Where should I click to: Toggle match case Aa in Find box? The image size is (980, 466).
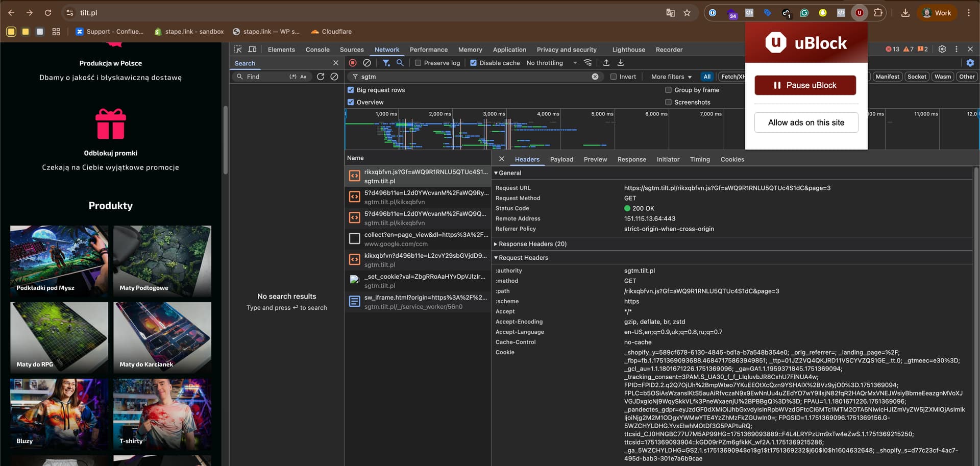[303, 77]
